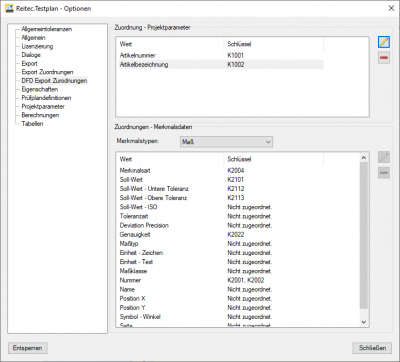Image resolution: width=400 pixels, height=362 pixels.
Task: Click the Schließen button
Action: pos(372,348)
